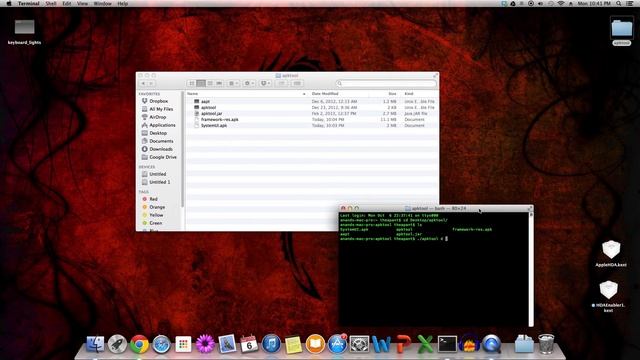Open Finder from the Dock
This screenshot has height=360, width=640.
point(95,344)
